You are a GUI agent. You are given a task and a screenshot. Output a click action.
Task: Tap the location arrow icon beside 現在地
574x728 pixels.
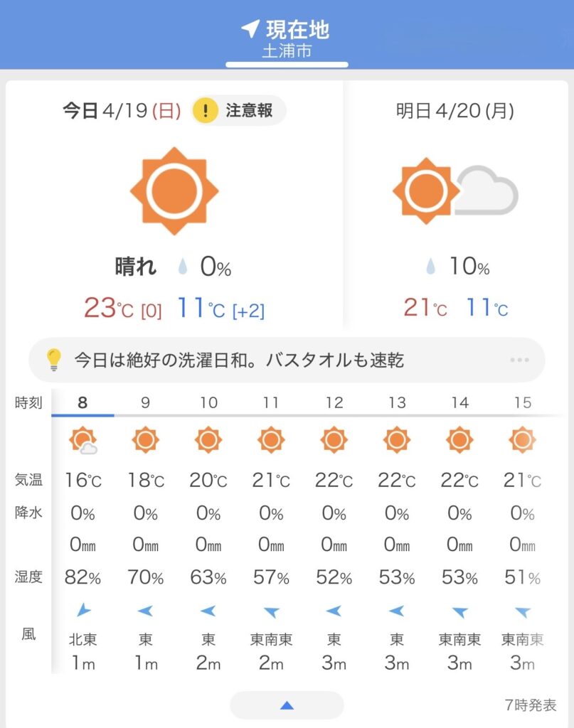[x=250, y=28]
